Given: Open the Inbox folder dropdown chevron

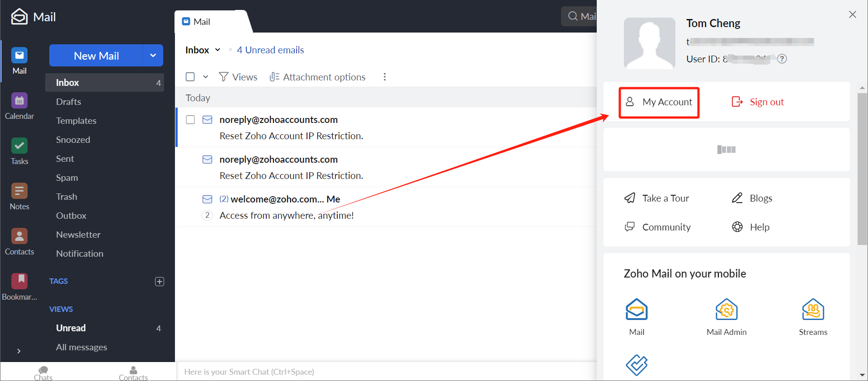Looking at the screenshot, I should (x=217, y=50).
